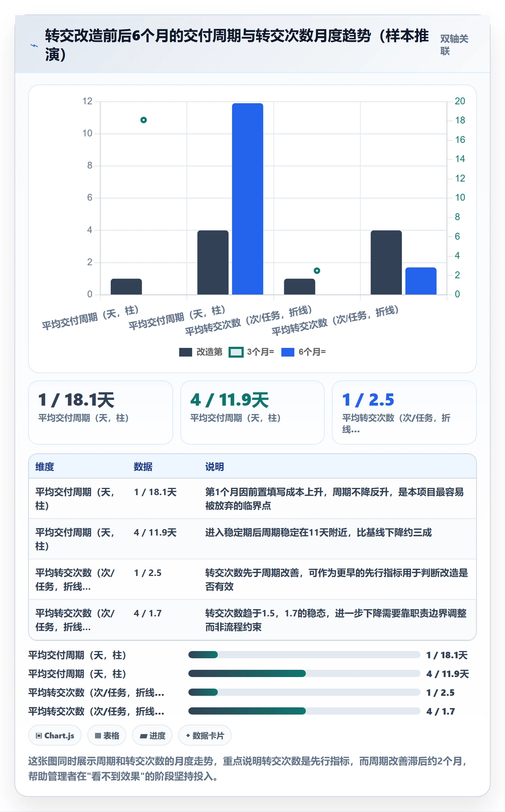Click the teal data point near 18
Viewport: 505px width, 812px height.
(x=144, y=120)
